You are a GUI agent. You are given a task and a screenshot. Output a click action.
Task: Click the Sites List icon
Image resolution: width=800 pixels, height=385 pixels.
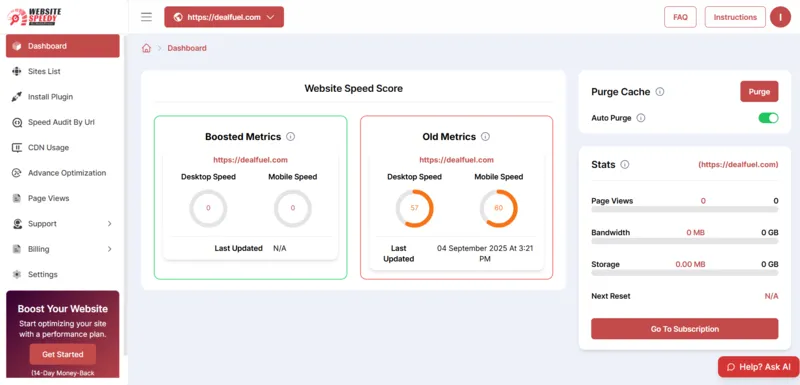[x=17, y=71]
